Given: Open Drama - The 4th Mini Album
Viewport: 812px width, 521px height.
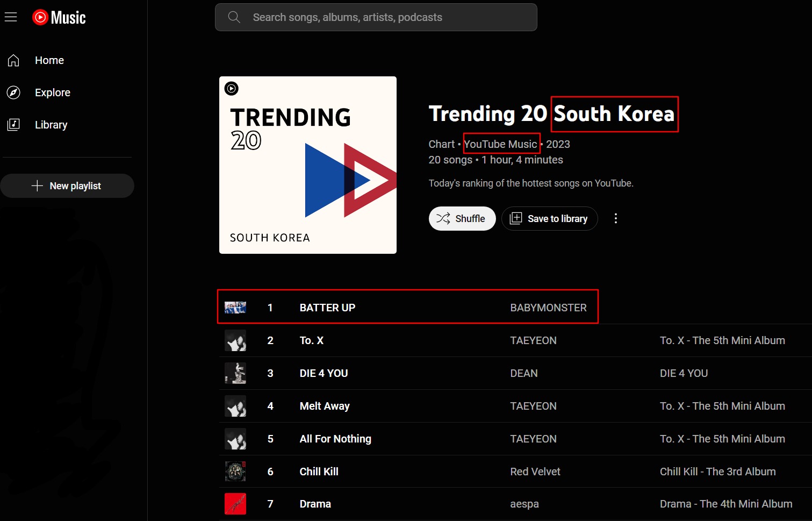Looking at the screenshot, I should click(x=726, y=504).
